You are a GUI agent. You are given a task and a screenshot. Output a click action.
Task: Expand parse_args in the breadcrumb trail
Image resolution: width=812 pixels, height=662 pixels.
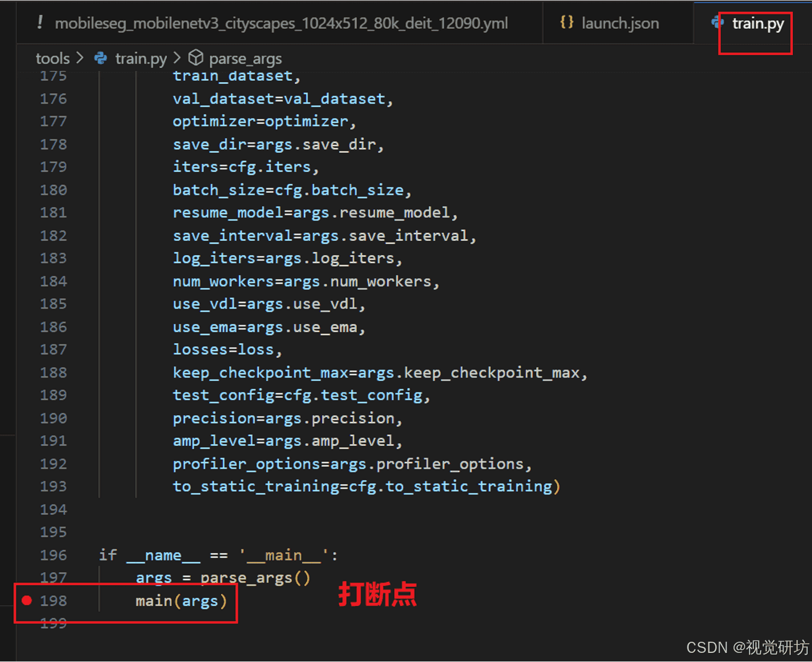point(245,58)
